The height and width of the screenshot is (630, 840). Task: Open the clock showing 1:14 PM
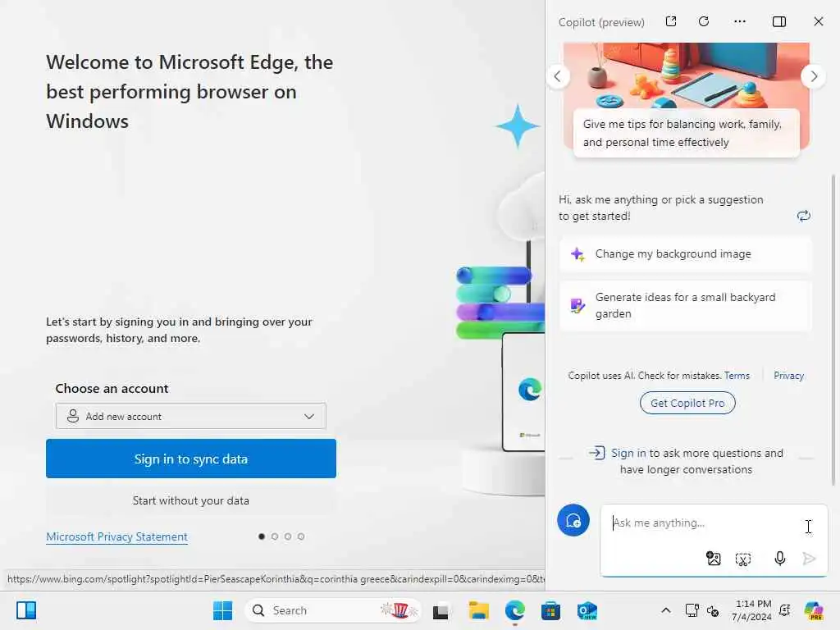[x=751, y=610]
